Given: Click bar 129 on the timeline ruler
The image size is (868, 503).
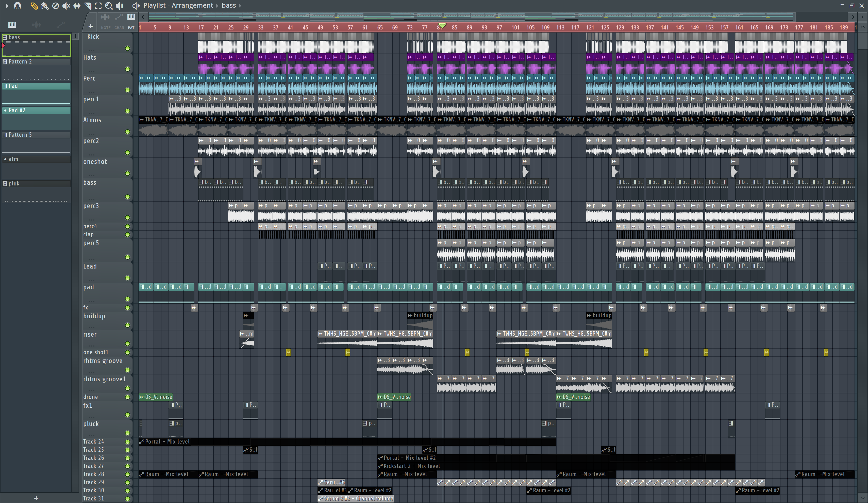Looking at the screenshot, I should (620, 27).
